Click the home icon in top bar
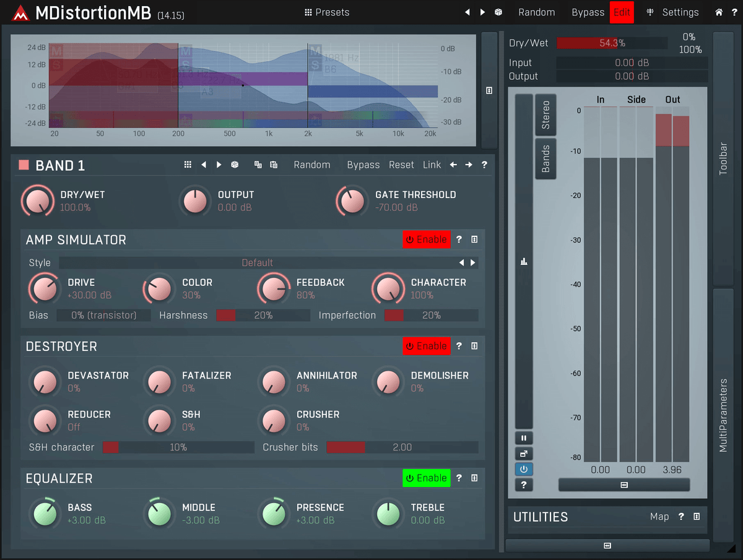The width and height of the screenshot is (743, 560). click(718, 12)
